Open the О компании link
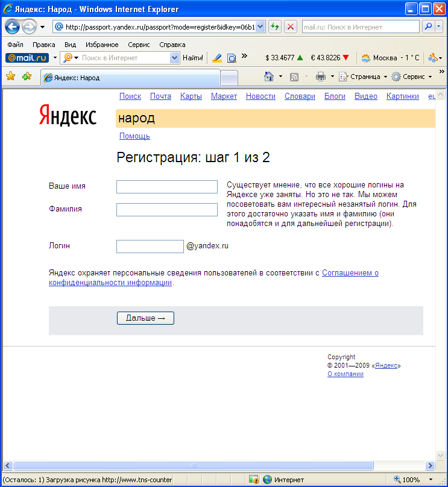This screenshot has width=448, height=487. click(345, 374)
